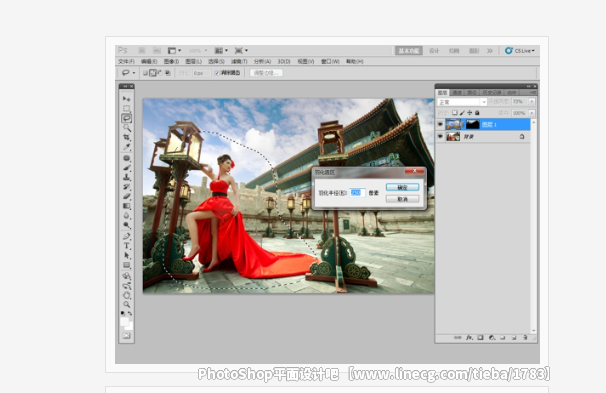Hide the 图层 1 layer visibility eye

[440, 124]
